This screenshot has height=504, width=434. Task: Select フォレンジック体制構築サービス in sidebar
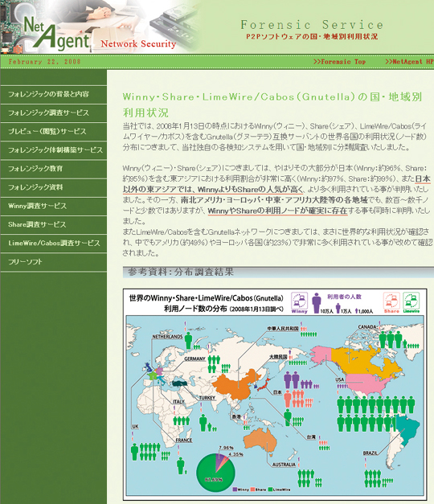tap(53, 150)
